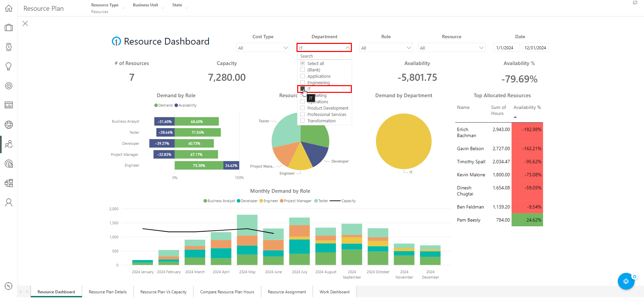
Task: Open the user profile sidebar icon
Action: [9, 202]
